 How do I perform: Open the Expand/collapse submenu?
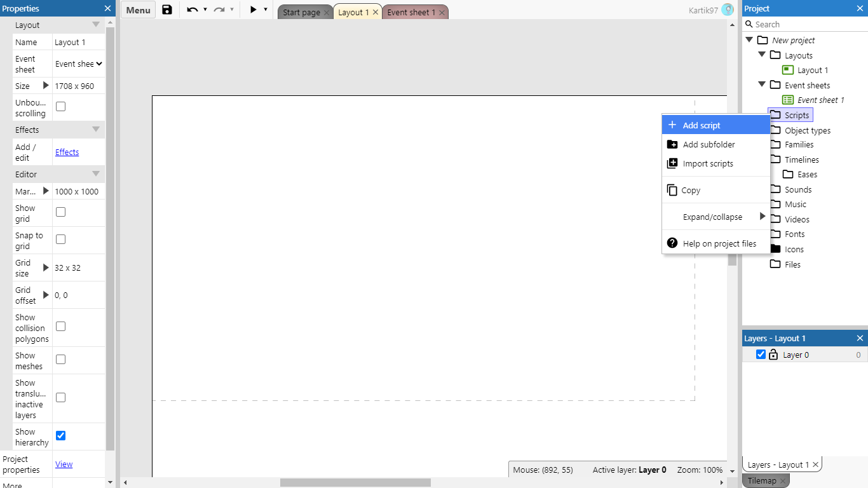(x=716, y=217)
